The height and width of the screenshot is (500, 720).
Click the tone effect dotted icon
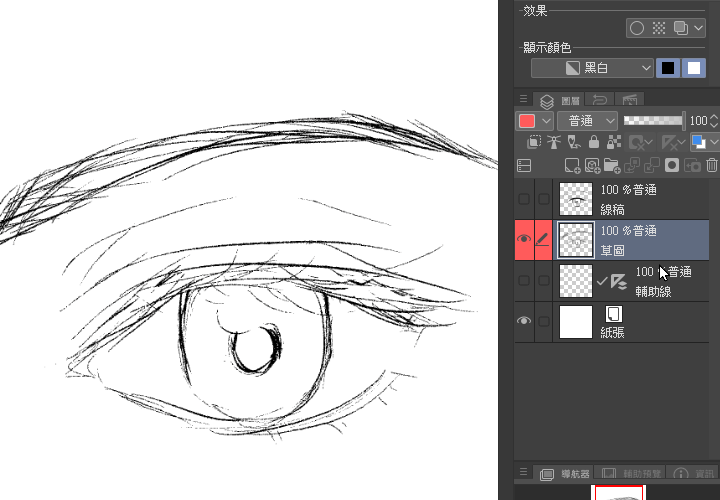tap(659, 28)
